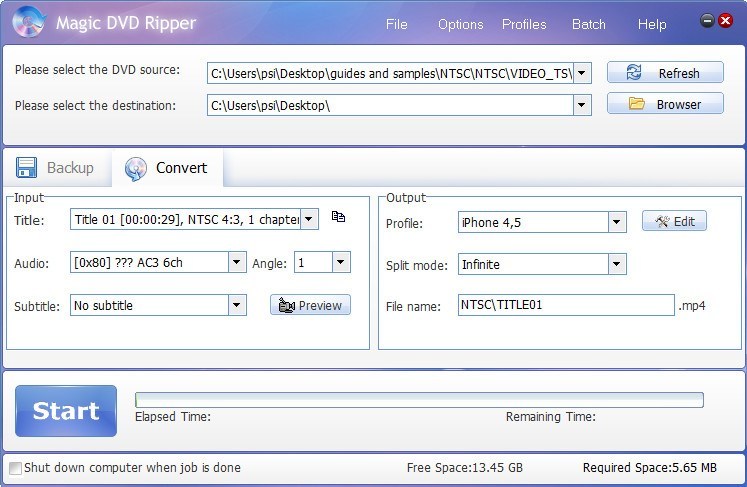This screenshot has height=487, width=747.
Task: Open the Batch menu
Action: click(589, 24)
